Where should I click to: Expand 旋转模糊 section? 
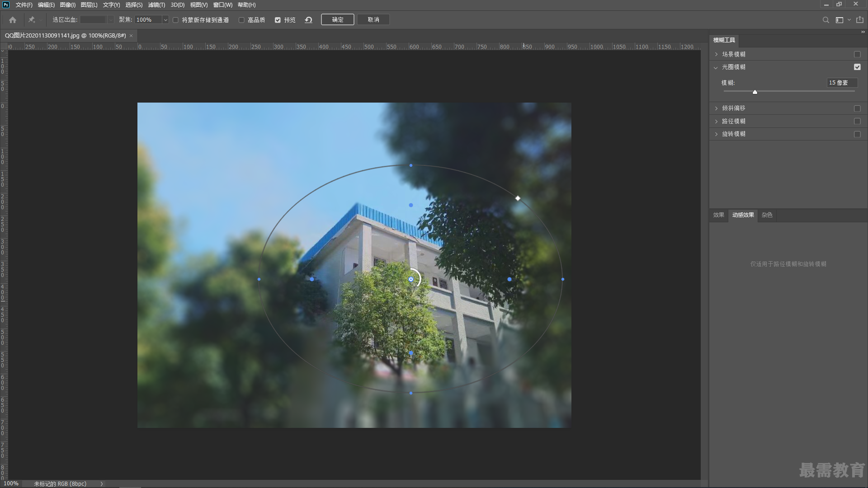coord(716,134)
